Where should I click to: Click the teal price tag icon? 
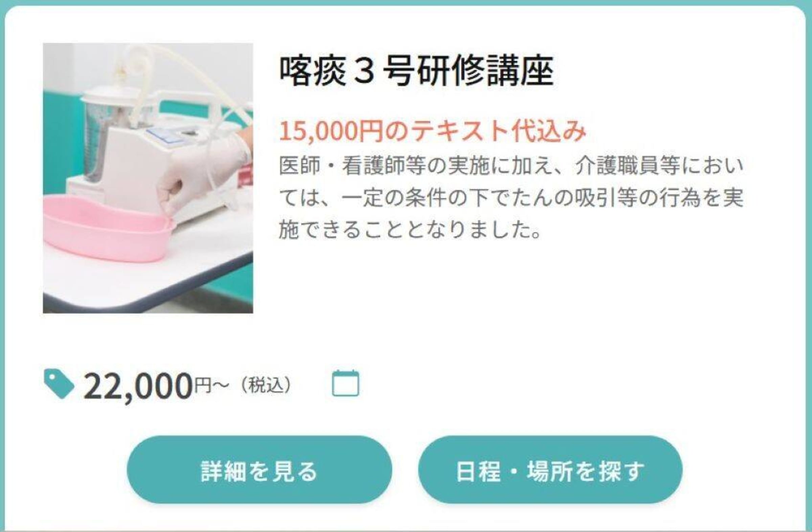[x=59, y=383]
